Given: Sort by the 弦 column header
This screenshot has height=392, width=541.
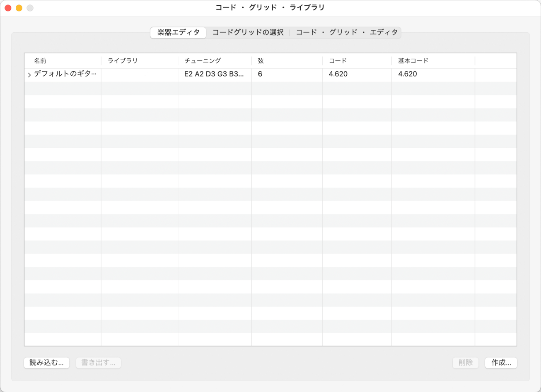Looking at the screenshot, I should tap(261, 60).
